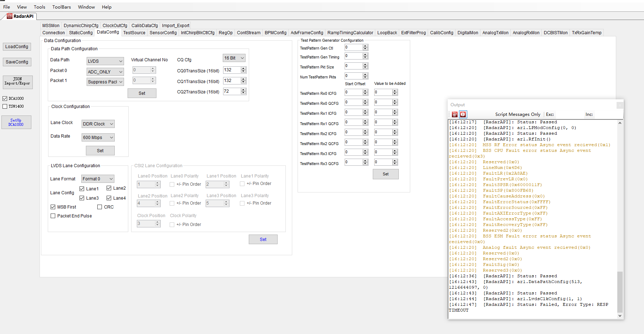This screenshot has width=644, height=334.
Task: Increment the TestPattern Pkt Size spinner
Action: 365,64
